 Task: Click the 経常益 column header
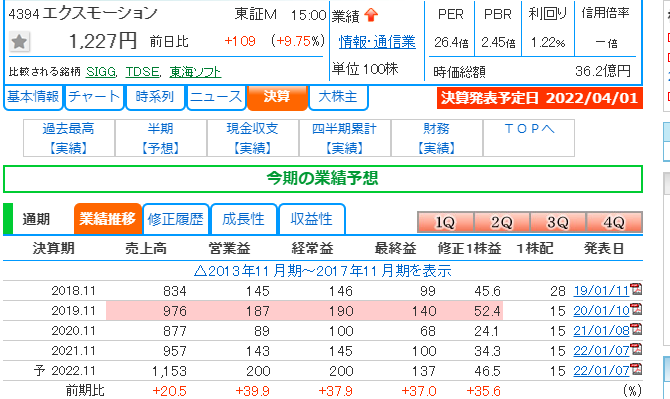click(x=312, y=248)
